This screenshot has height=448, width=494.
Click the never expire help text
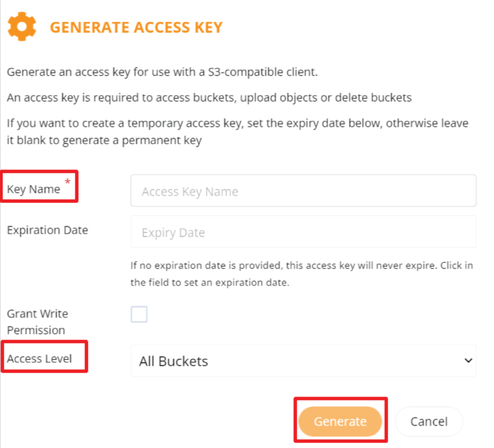[x=302, y=274]
